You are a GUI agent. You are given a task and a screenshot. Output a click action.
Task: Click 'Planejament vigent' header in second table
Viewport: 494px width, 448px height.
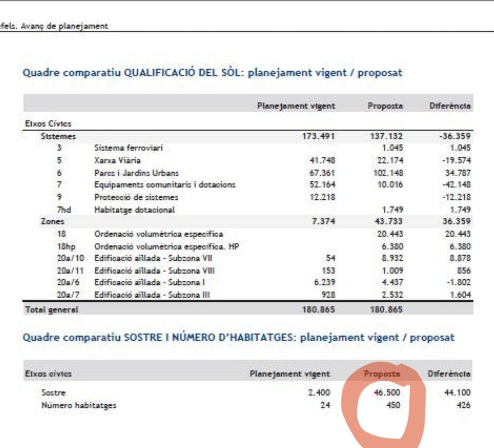pos(290,374)
